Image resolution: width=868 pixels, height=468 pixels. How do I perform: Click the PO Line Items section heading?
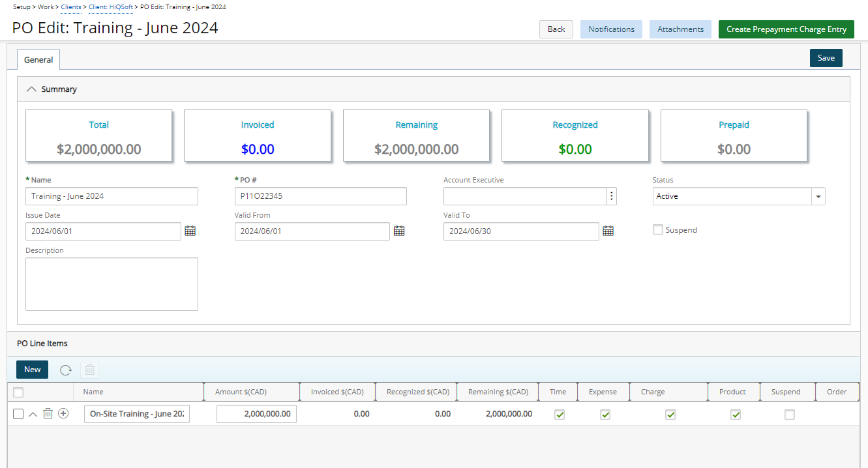point(42,344)
